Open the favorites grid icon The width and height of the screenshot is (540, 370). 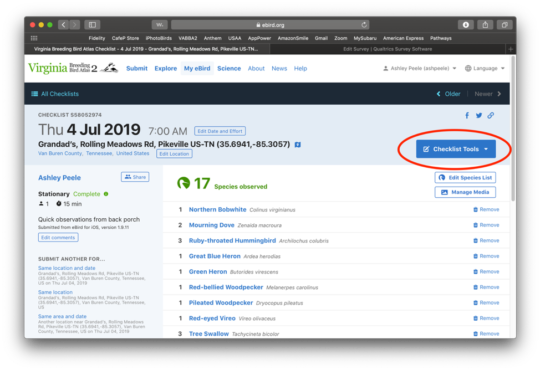click(34, 38)
